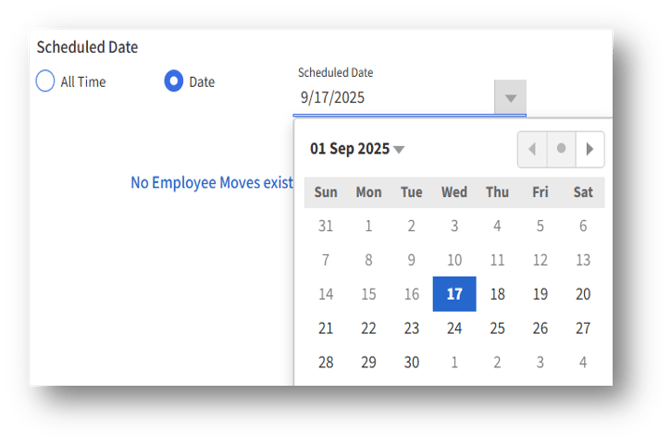Pick Sunday the 21st

[x=326, y=328]
